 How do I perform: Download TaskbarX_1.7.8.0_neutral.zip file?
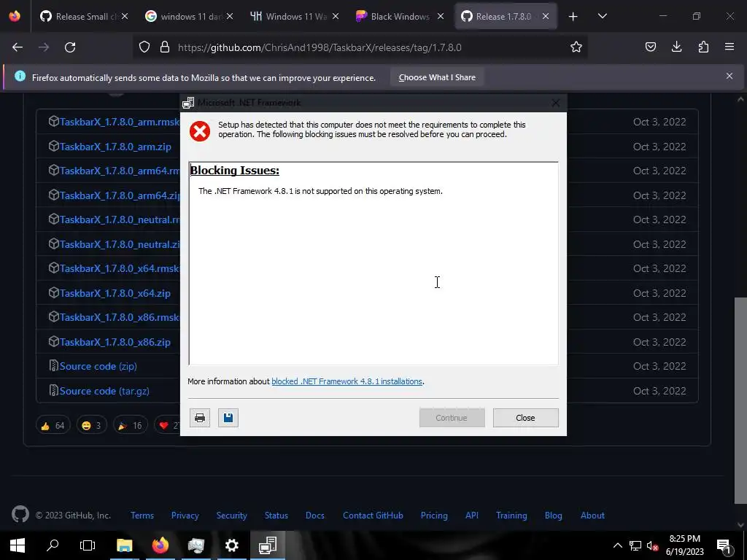coord(120,244)
